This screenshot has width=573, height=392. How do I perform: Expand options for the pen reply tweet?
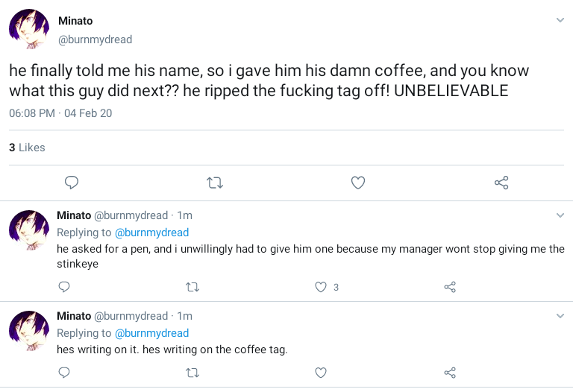[x=560, y=215]
